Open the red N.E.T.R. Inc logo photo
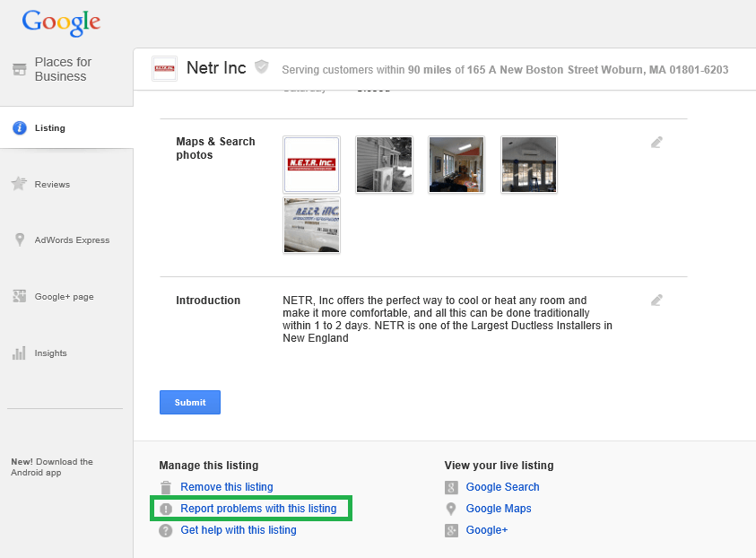 pos(311,164)
